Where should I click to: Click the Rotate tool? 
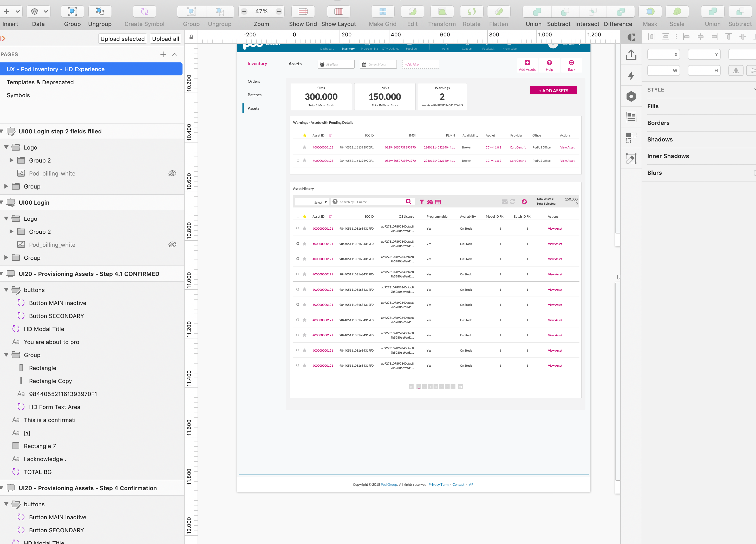472,12
